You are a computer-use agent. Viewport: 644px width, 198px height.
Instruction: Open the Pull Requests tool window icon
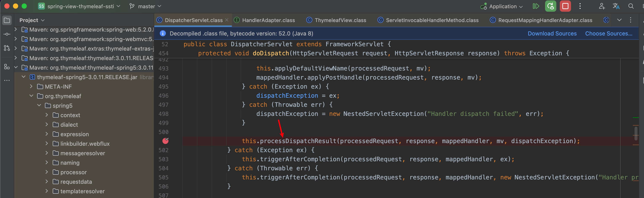(x=7, y=48)
